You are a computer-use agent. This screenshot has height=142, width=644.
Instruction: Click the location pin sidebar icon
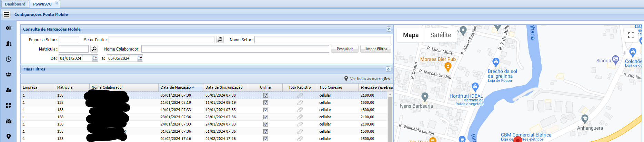pyautogui.click(x=9, y=136)
